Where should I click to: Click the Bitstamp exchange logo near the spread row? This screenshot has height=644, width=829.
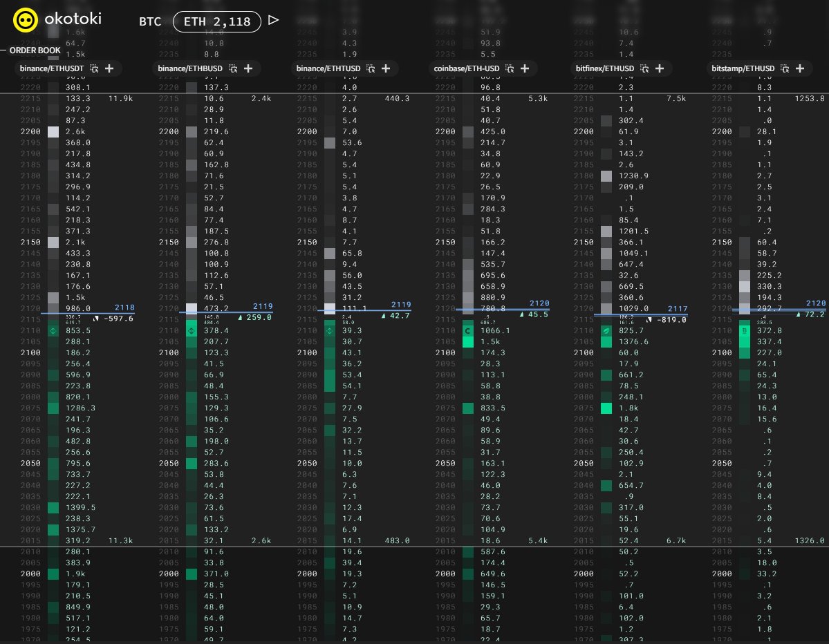(x=745, y=330)
